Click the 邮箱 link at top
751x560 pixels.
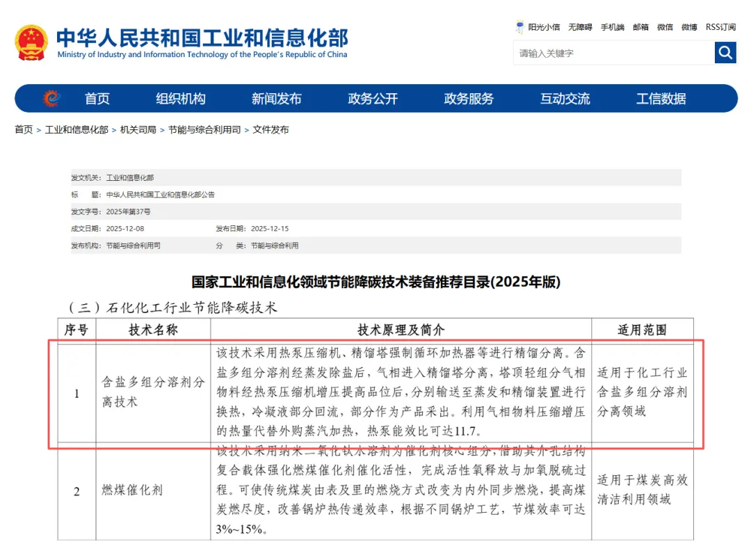pyautogui.click(x=640, y=27)
